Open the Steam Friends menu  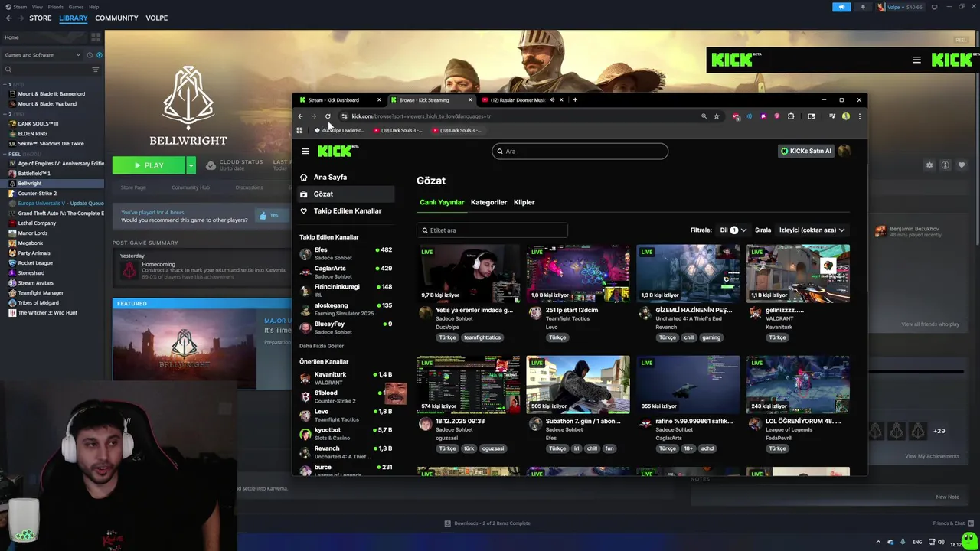pos(56,7)
